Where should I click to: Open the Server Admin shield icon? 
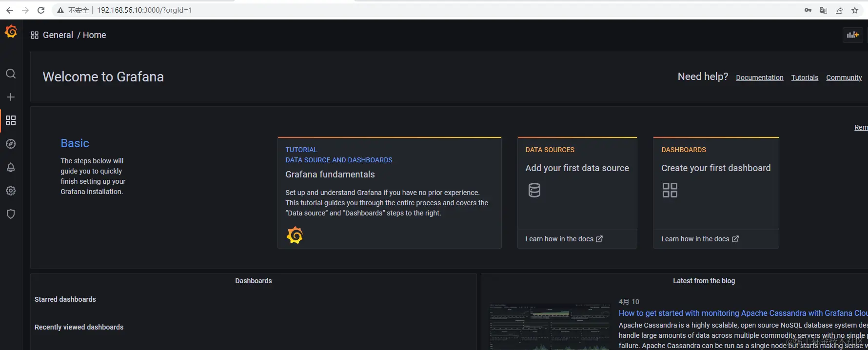coord(11,214)
